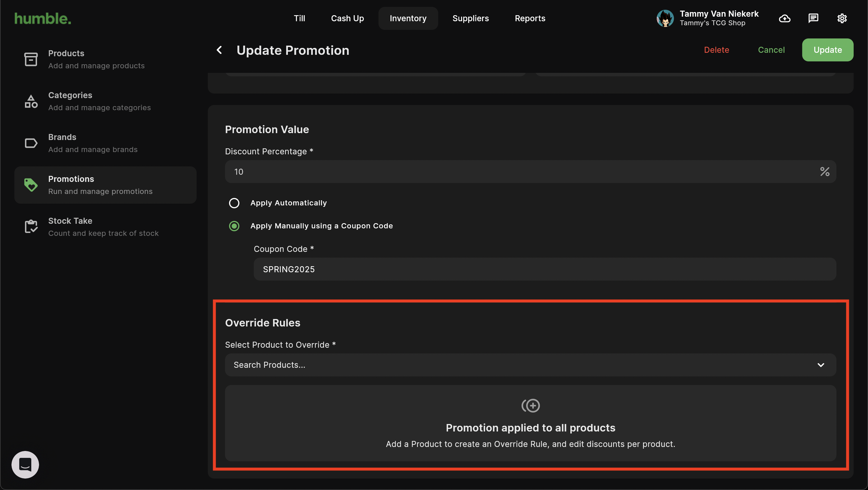Click the Products box icon
This screenshot has height=490, width=868.
coord(31,59)
